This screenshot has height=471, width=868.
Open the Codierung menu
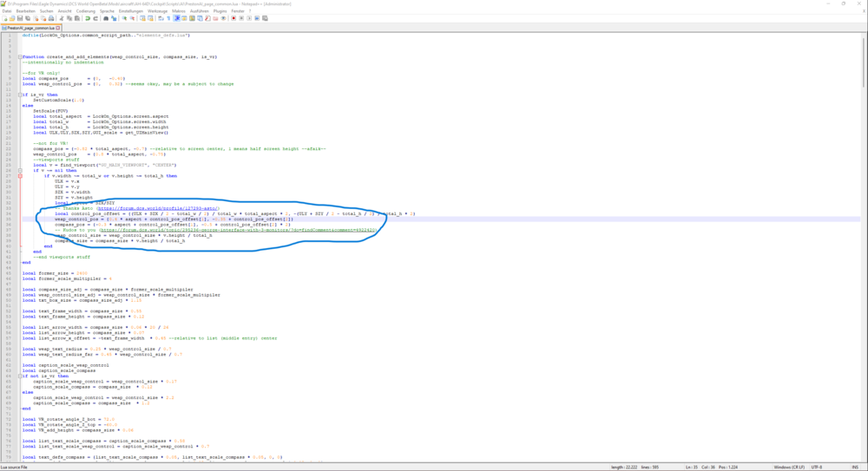point(86,11)
